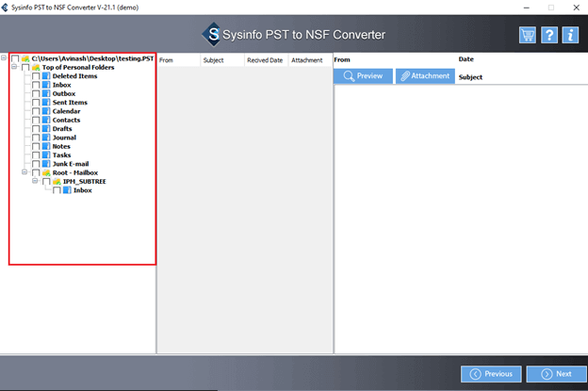The width and height of the screenshot is (588, 391).
Task: Select the Top of Personal Folders label
Action: tap(78, 68)
